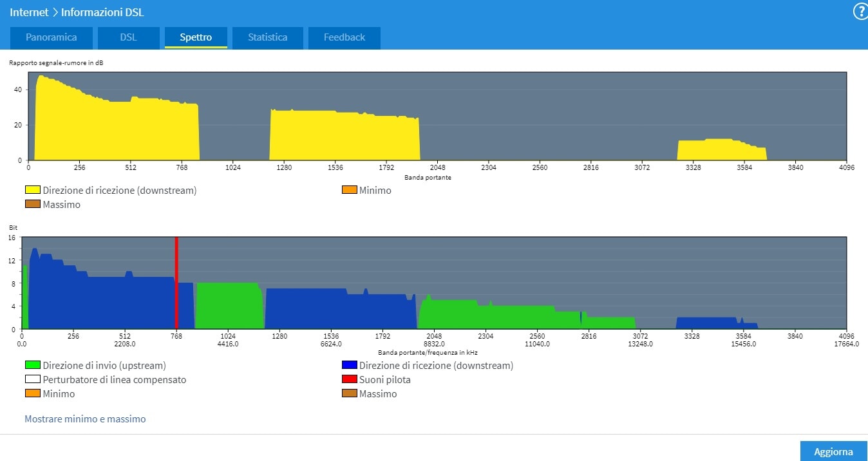Image resolution: width=868 pixels, height=461 pixels.
Task: Go to the Statistica tab
Action: click(268, 37)
